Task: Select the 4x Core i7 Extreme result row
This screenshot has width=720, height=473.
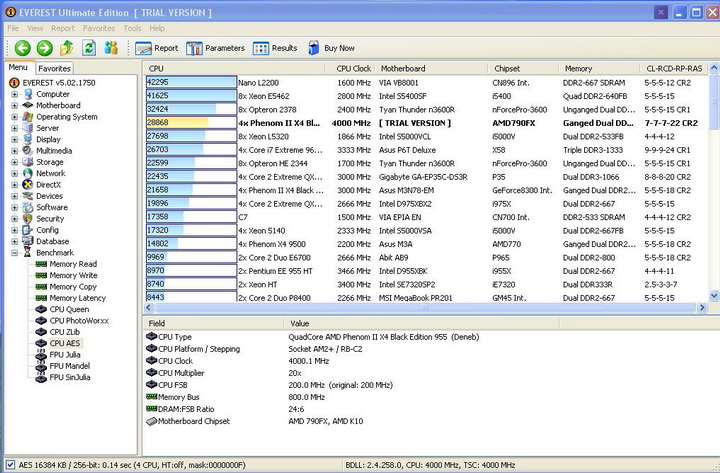Action: pos(427,150)
